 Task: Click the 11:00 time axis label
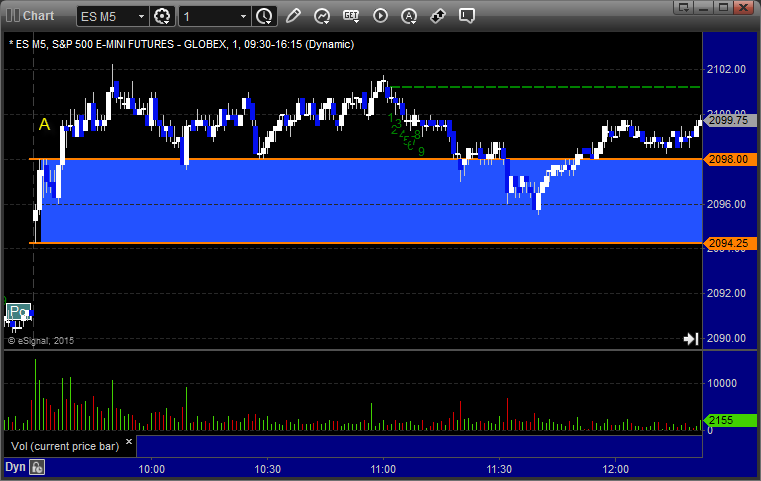tap(383, 469)
